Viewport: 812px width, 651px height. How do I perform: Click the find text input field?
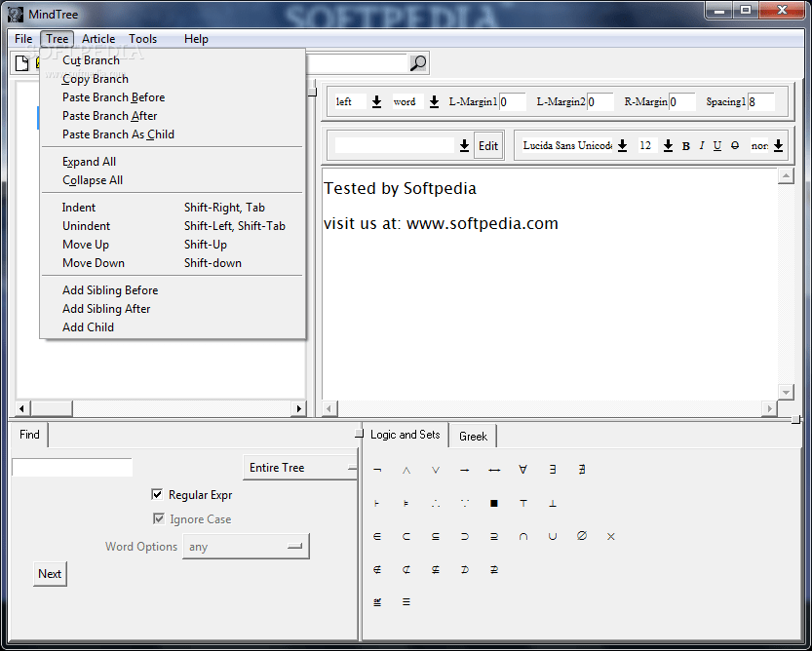pyautogui.click(x=72, y=467)
